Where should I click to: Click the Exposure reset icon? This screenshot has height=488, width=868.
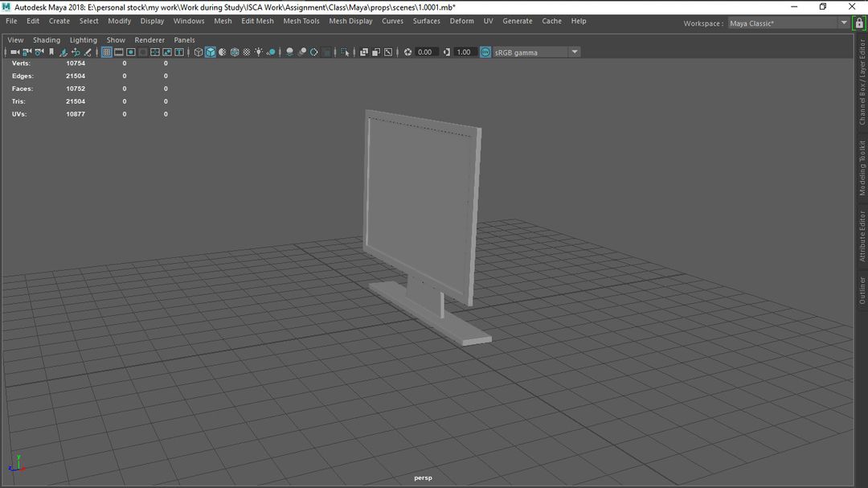(x=408, y=52)
